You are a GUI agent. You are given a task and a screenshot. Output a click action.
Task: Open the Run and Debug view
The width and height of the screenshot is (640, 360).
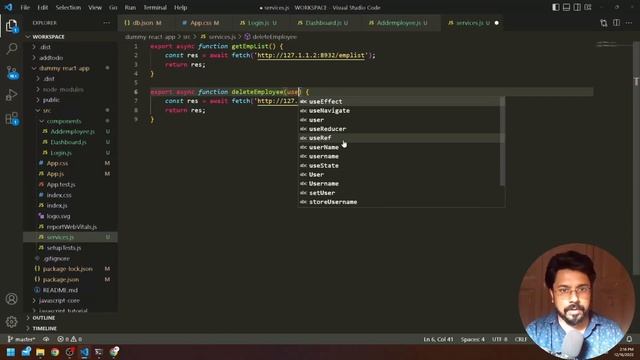coord(11,95)
